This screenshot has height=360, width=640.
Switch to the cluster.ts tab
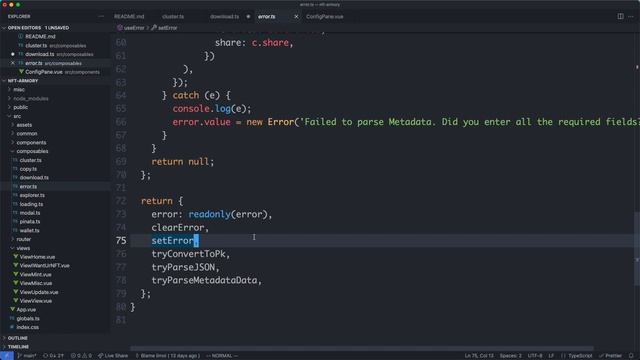click(173, 17)
